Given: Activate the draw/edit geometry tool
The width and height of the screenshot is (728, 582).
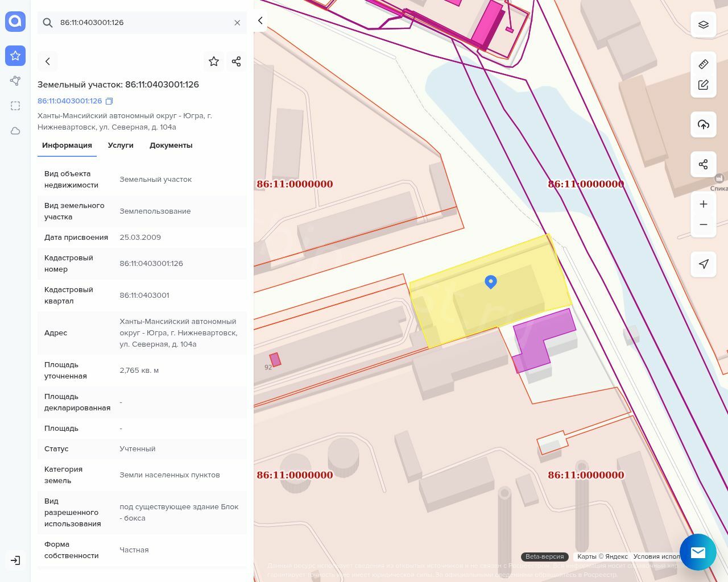Looking at the screenshot, I should pyautogui.click(x=704, y=85).
